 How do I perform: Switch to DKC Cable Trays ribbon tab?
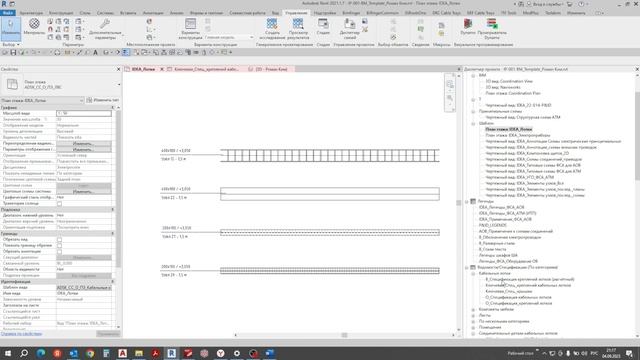pyautogui.click(x=446, y=13)
